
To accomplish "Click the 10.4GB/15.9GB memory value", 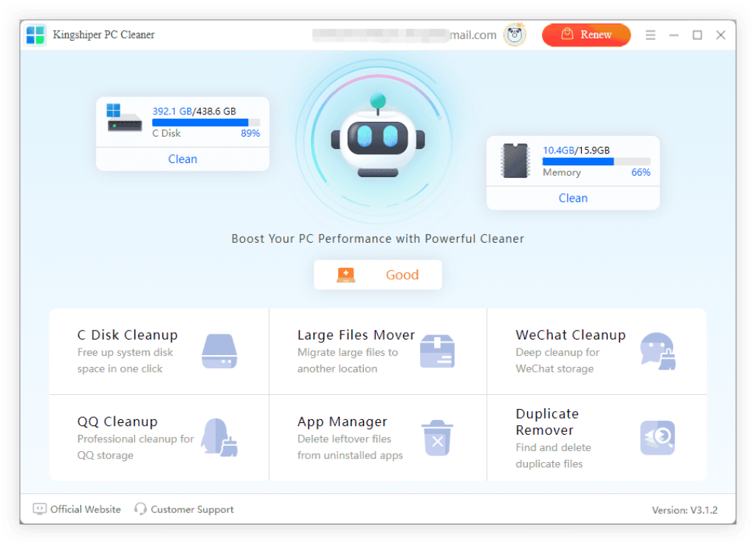I will click(x=576, y=151).
